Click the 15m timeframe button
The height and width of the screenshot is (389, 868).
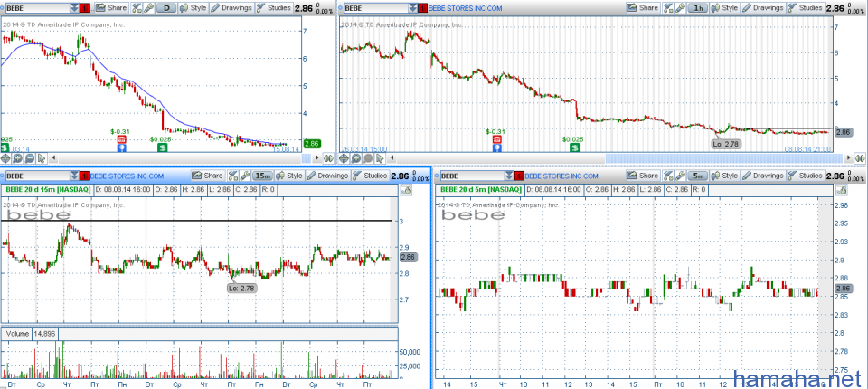(x=262, y=176)
